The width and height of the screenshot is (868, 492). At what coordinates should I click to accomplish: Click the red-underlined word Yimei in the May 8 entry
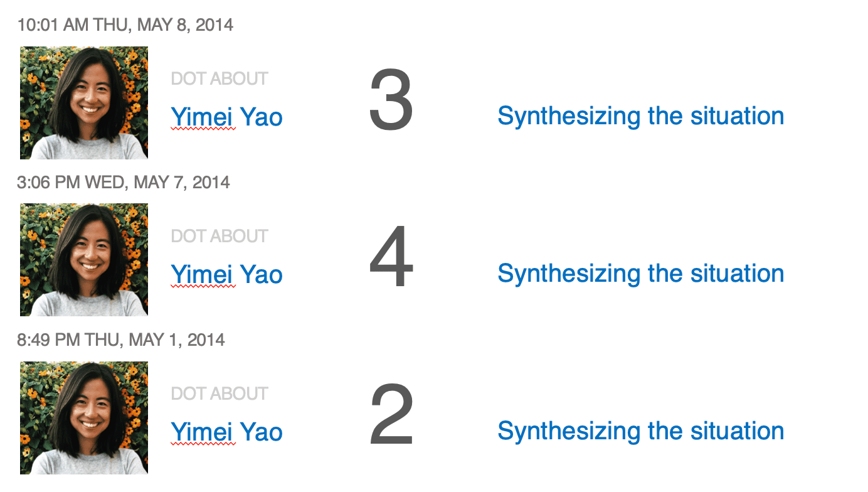[202, 117]
